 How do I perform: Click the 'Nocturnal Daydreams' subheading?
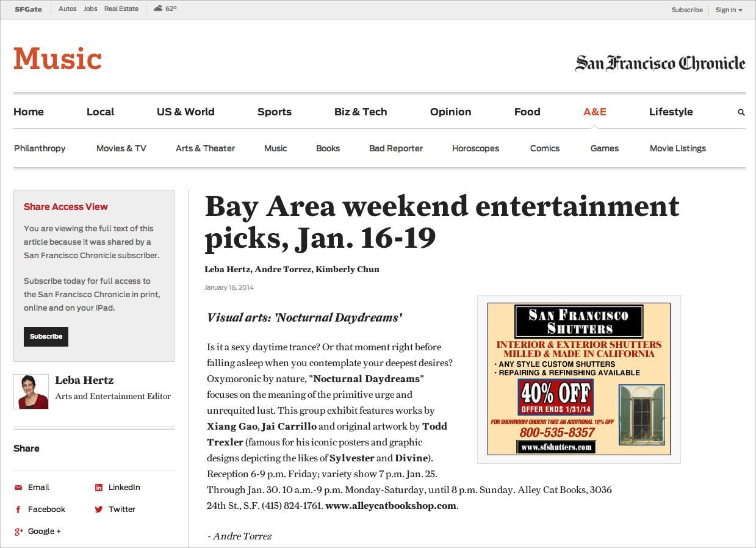click(304, 317)
